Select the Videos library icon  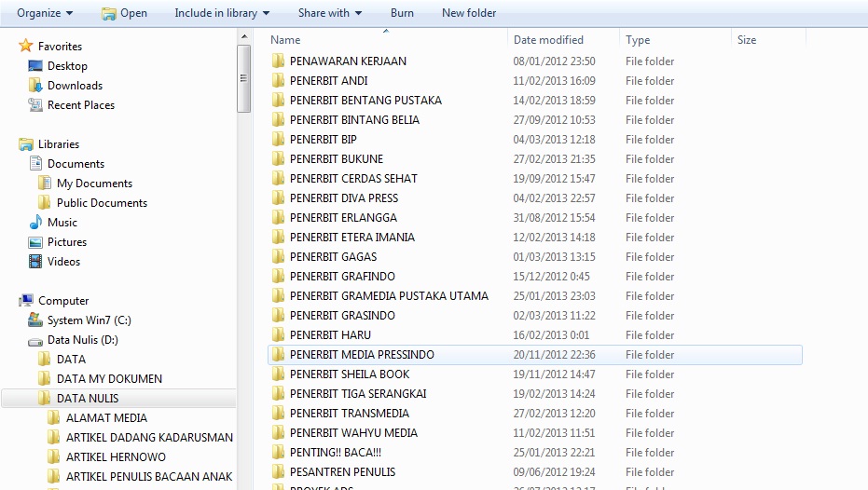coord(35,262)
